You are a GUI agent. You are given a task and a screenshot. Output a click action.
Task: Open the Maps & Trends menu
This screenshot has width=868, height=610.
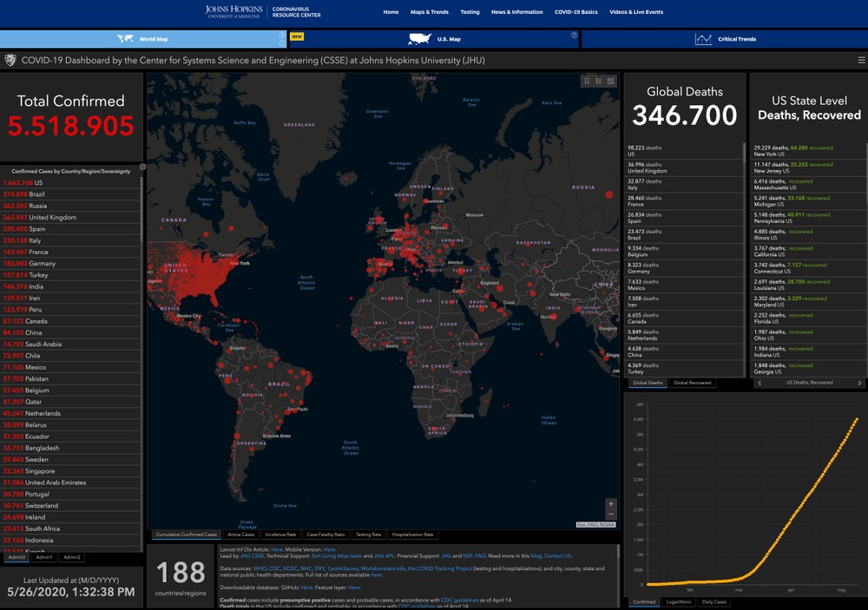pos(429,11)
